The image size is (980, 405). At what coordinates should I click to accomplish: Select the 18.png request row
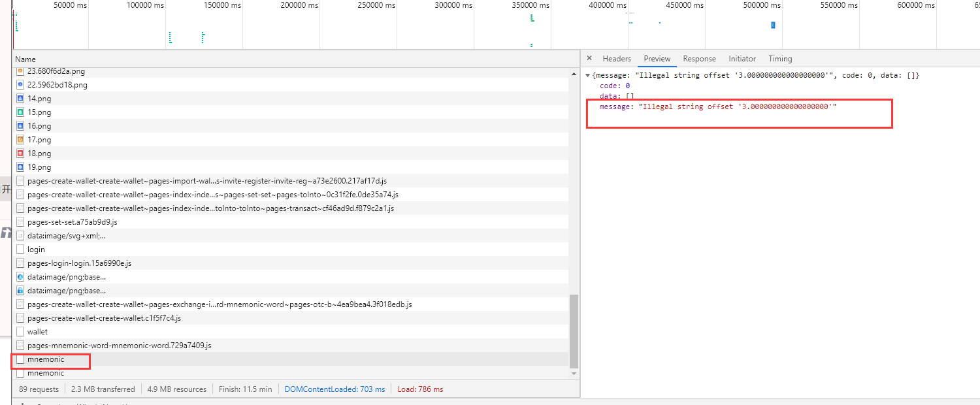pyautogui.click(x=290, y=154)
